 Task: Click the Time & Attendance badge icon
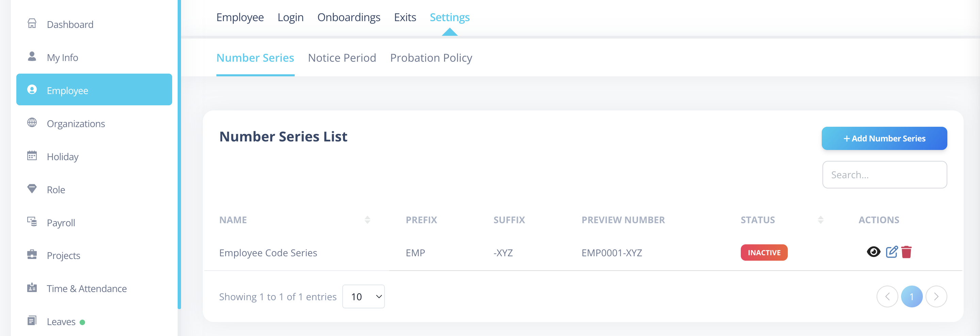pyautogui.click(x=32, y=288)
